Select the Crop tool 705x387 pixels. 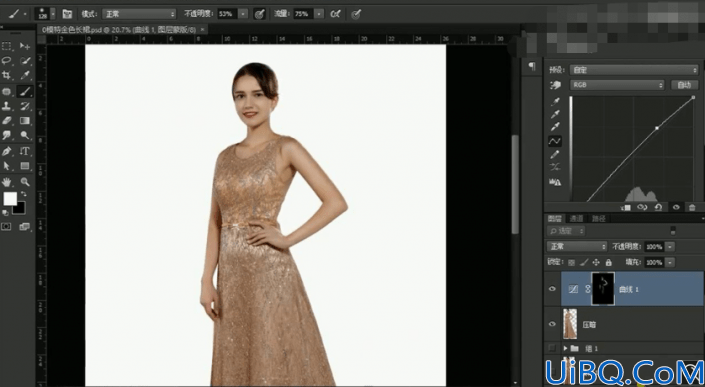[x=7, y=75]
